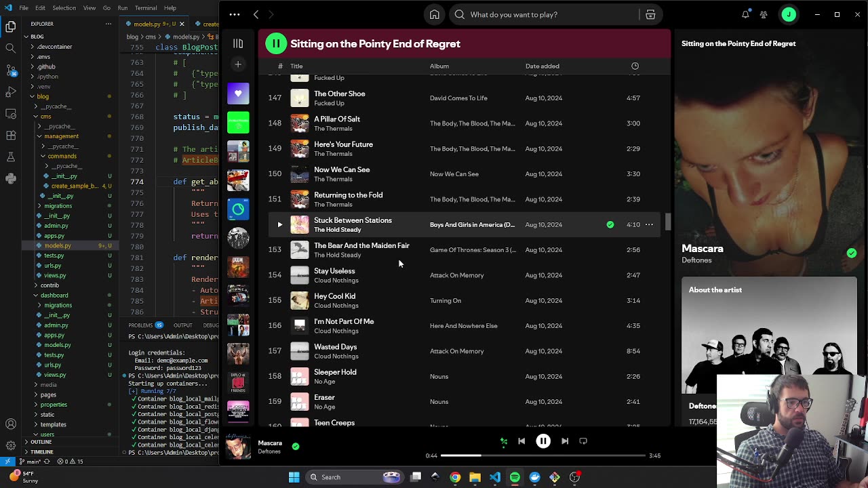Toggle repeat in Spotify player
The width and height of the screenshot is (868, 488).
(583, 441)
